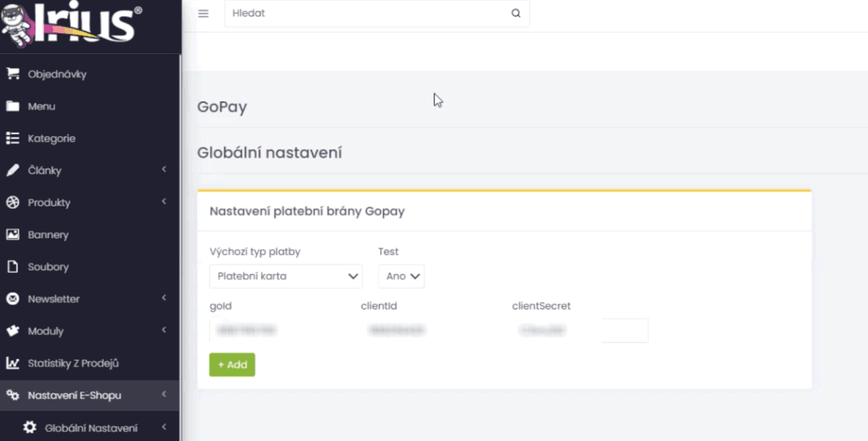Open the Menu folder icon

coord(12,106)
